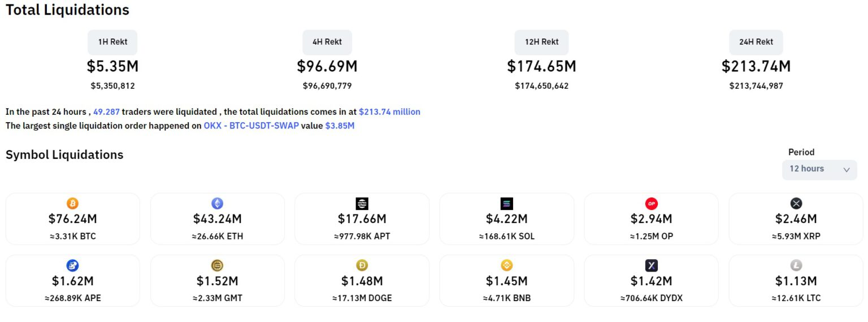Click the Bitcoin coin icon
The image size is (868, 322).
(72, 204)
